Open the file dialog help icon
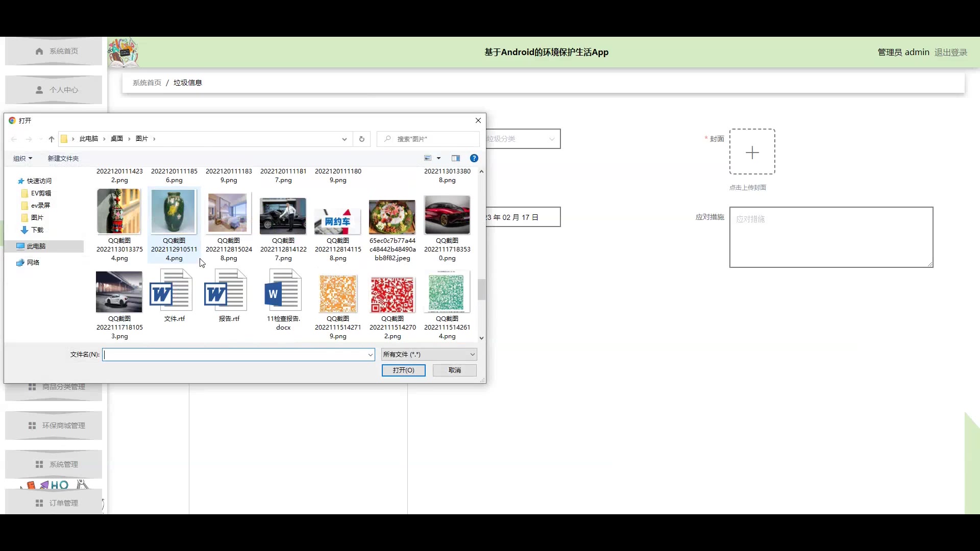Image resolution: width=980 pixels, height=551 pixels. 474,158
